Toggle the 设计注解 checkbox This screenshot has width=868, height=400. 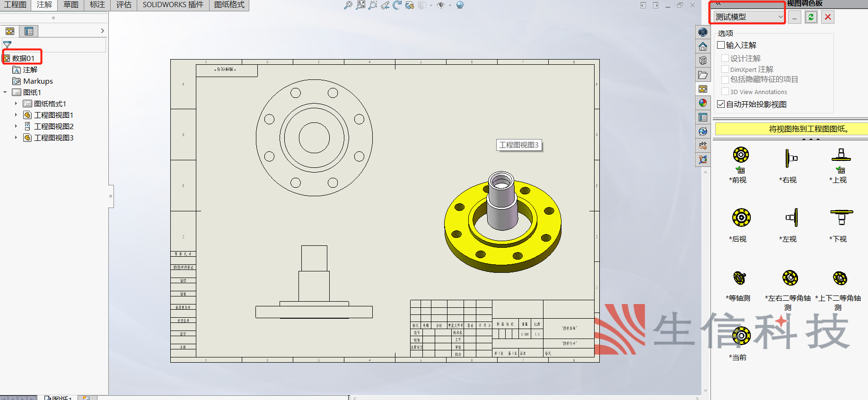[725, 58]
